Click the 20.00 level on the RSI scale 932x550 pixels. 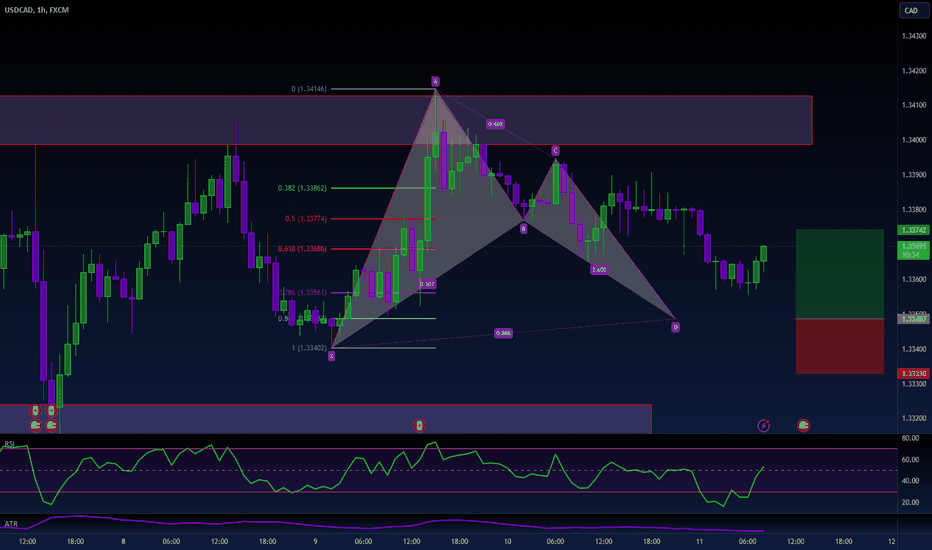(910, 502)
